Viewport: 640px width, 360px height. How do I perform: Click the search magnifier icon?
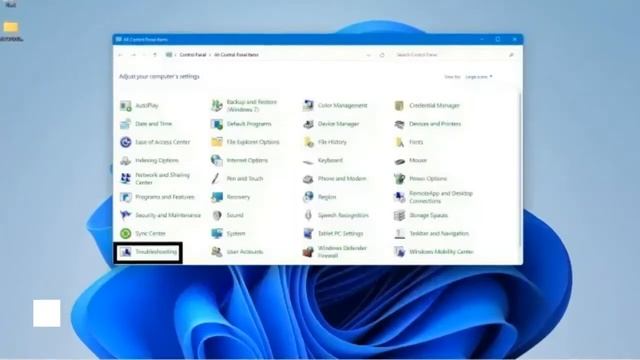click(x=511, y=55)
